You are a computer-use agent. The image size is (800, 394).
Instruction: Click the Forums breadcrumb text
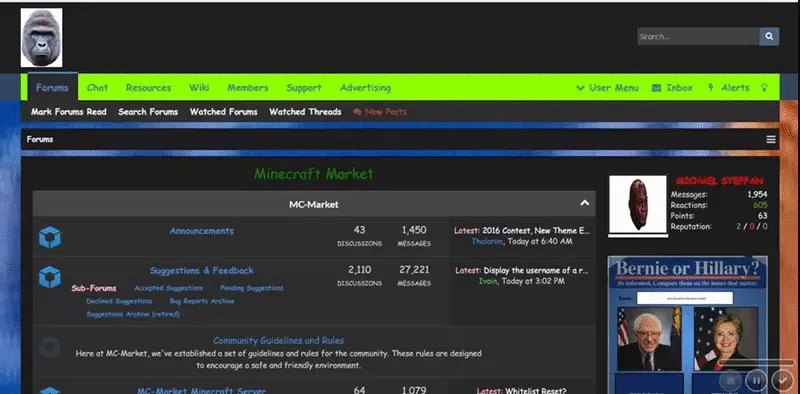coord(40,139)
